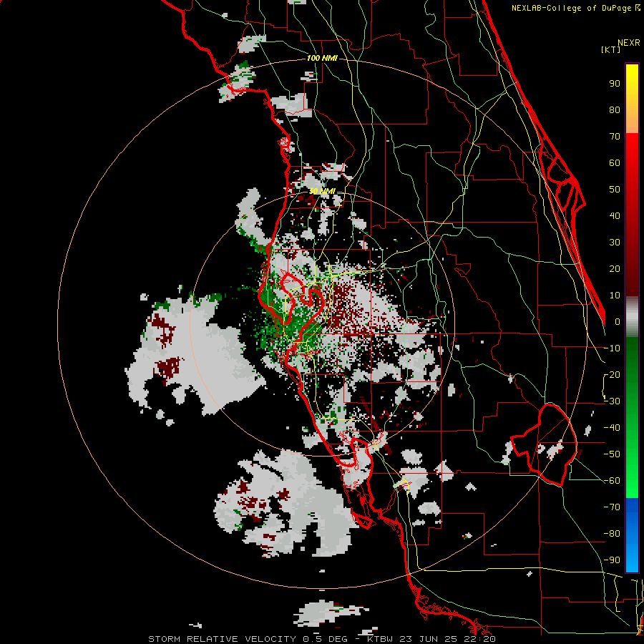Select the "-70" scale value
This screenshot has width=644, height=644.
pyautogui.click(x=612, y=507)
